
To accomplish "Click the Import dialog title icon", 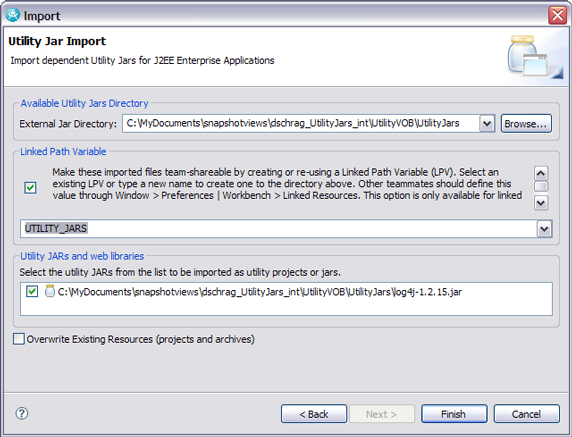I will [x=12, y=15].
